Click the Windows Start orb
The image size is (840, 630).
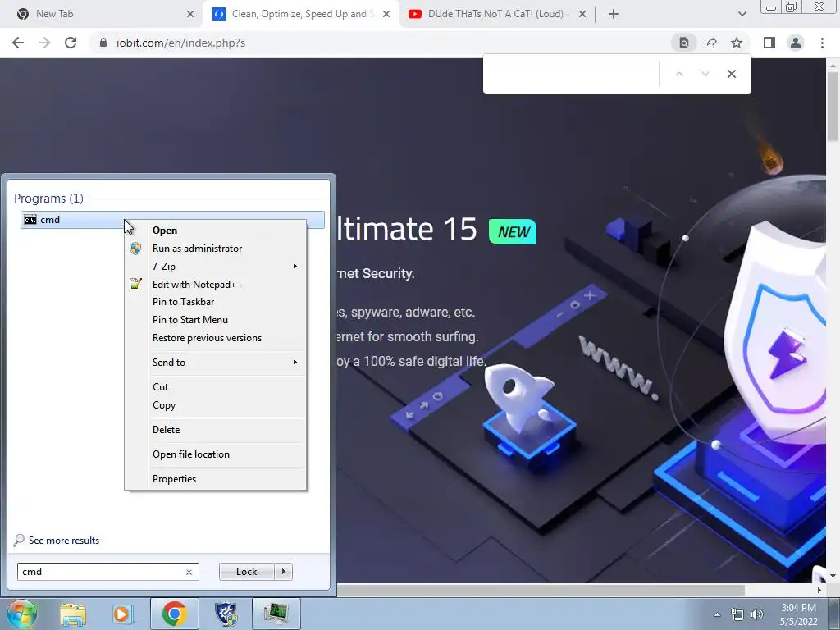pos(22,614)
